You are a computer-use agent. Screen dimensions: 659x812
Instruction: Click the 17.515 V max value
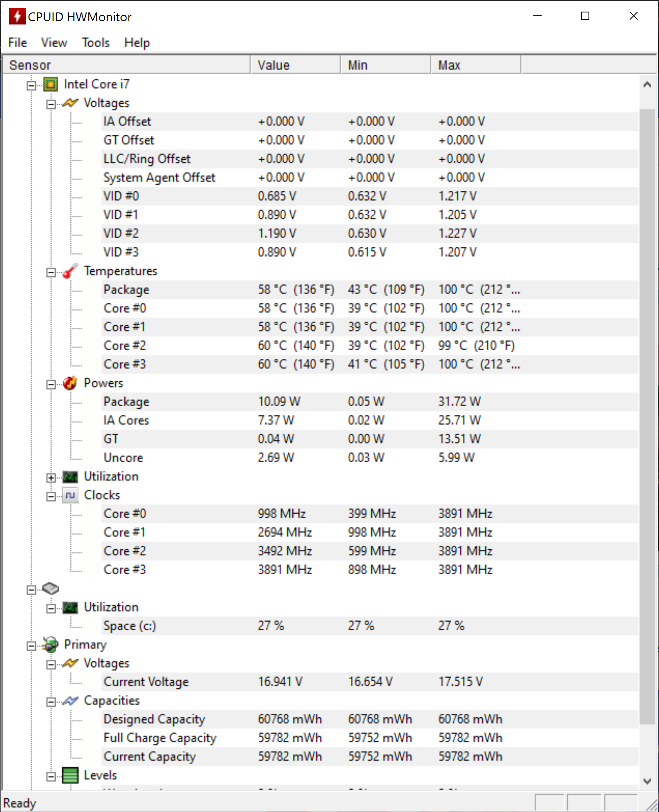[x=460, y=682]
